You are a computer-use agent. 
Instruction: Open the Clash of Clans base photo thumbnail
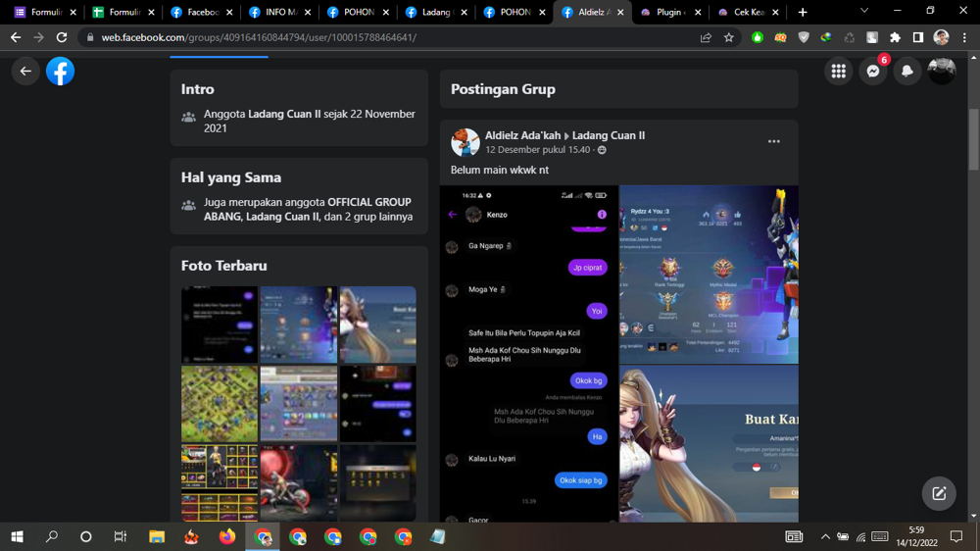click(x=220, y=404)
